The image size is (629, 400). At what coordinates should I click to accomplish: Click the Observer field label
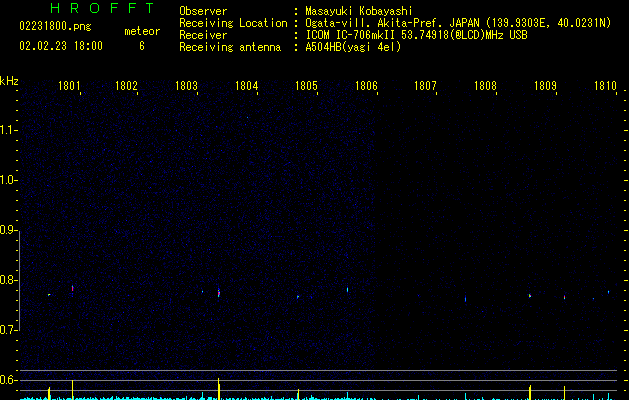(203, 11)
